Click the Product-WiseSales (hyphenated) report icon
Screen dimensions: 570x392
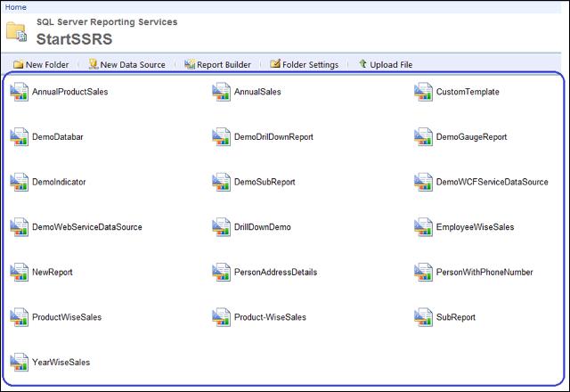click(x=222, y=317)
